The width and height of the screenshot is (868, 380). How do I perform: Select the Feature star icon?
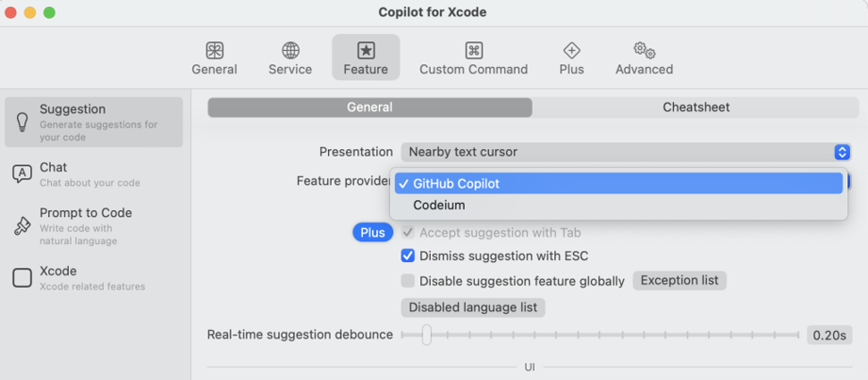[366, 51]
